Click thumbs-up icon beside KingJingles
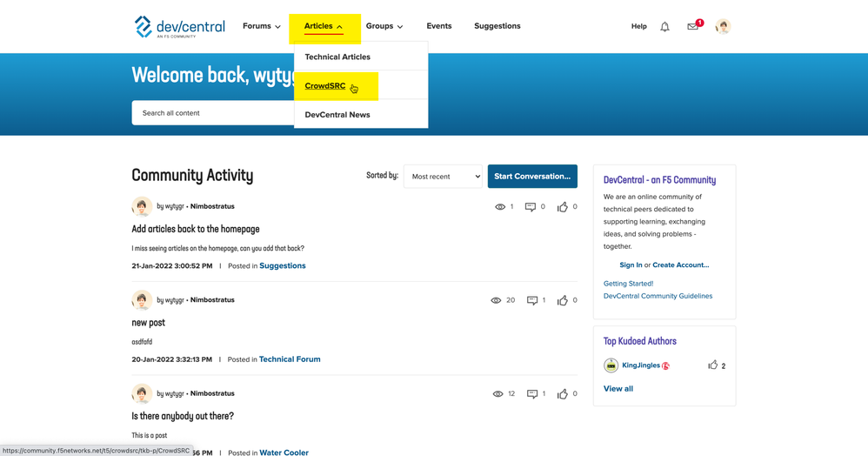This screenshot has height=456, width=868. [x=713, y=365]
